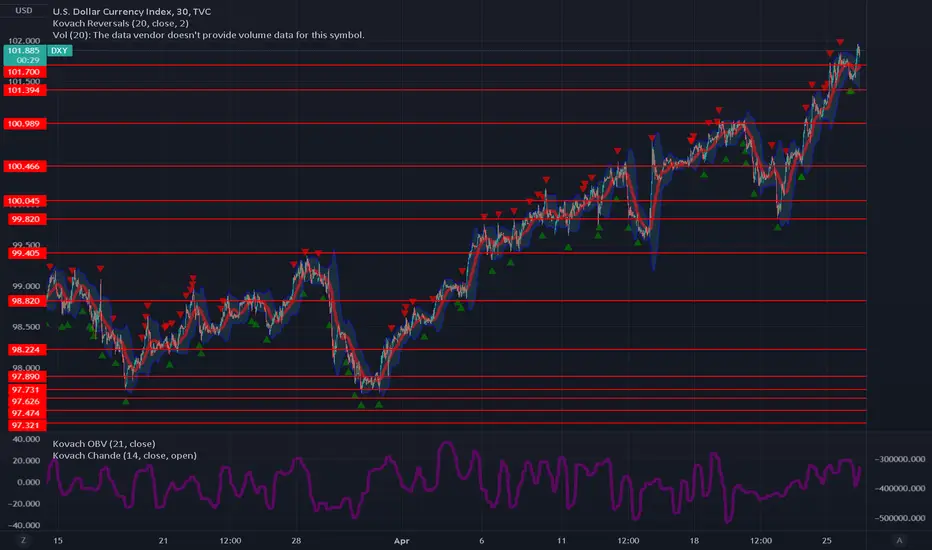Select the 99.820 horizontal level label
Viewport: 932px width, 550px height.
[26, 219]
